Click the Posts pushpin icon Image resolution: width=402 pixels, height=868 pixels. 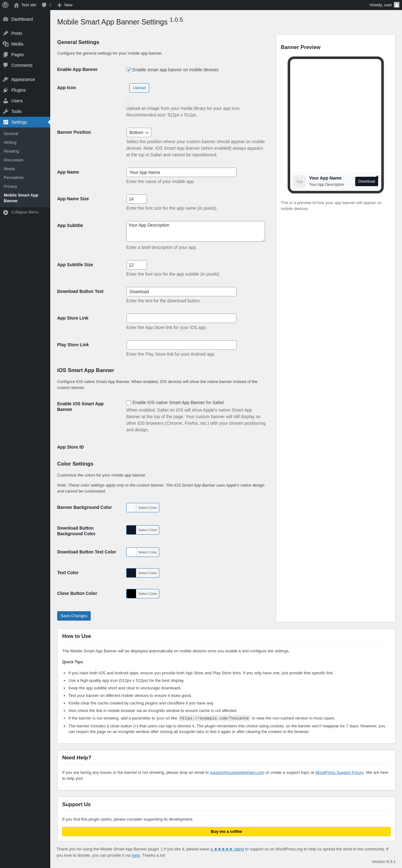click(6, 33)
